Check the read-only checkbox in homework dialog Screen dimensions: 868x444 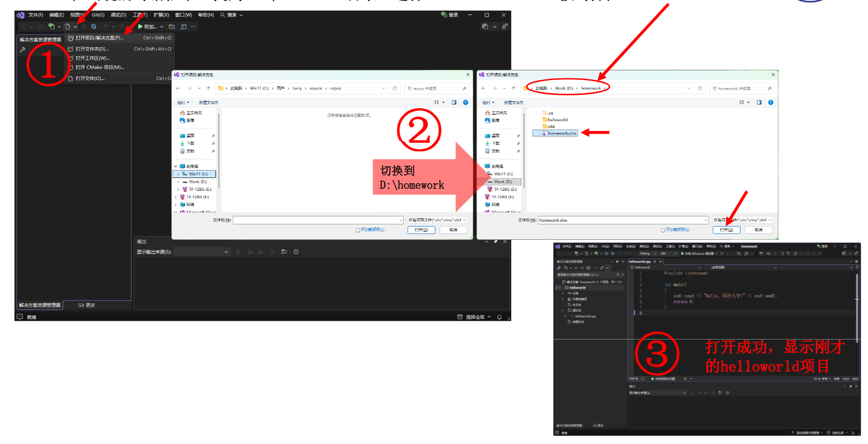coord(663,230)
